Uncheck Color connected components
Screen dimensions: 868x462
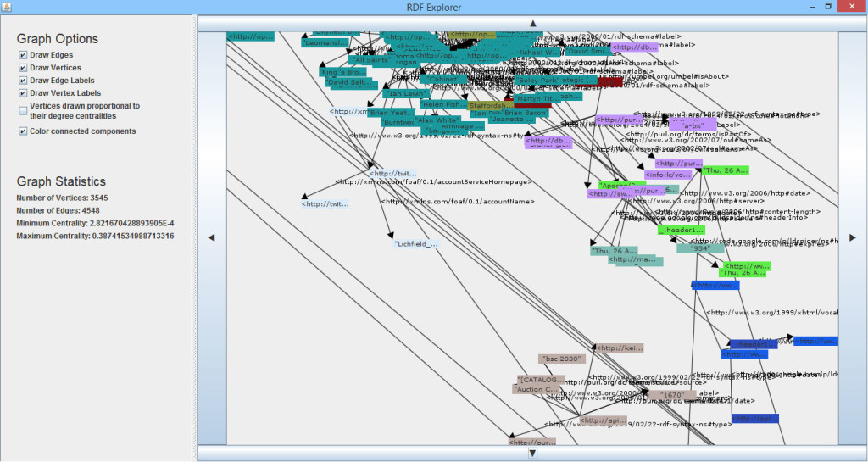point(24,132)
